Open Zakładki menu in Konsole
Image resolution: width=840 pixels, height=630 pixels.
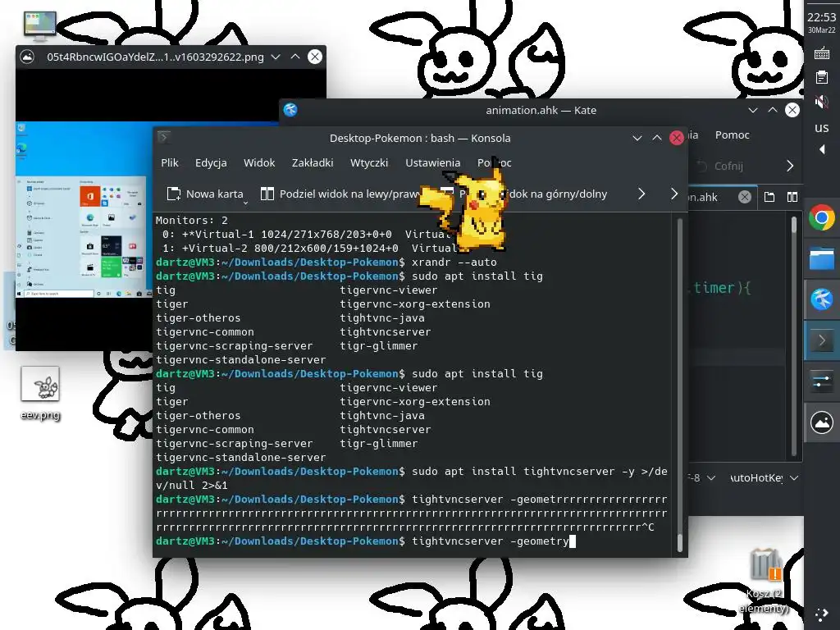tap(313, 163)
